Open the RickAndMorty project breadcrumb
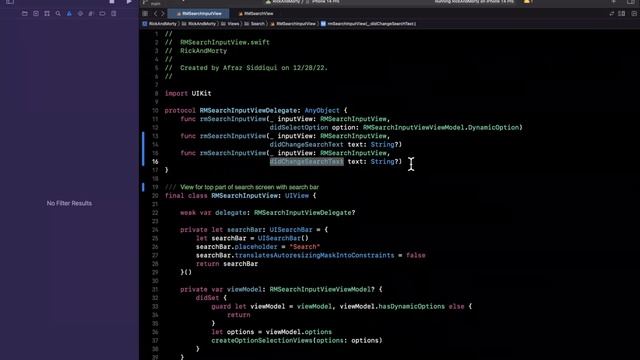The height and width of the screenshot is (360, 640). pos(160,24)
